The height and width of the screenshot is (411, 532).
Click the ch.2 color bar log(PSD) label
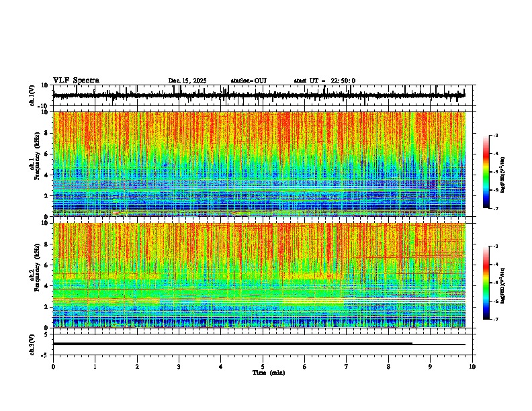point(502,285)
